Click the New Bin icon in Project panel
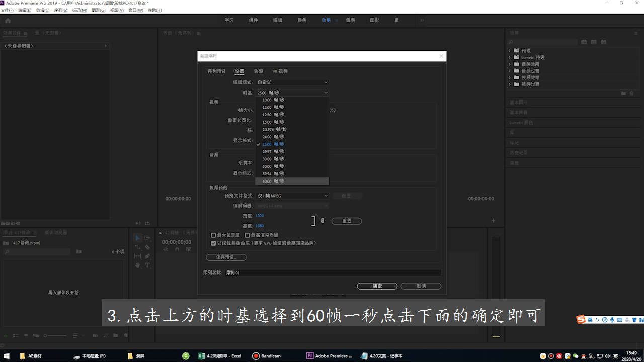The image size is (644, 362). (x=115, y=335)
